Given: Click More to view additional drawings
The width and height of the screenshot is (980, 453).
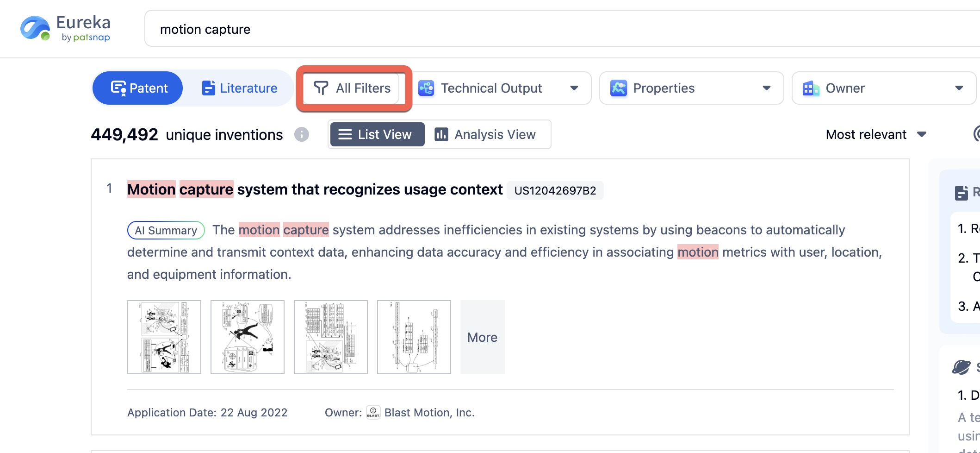Looking at the screenshot, I should (482, 337).
